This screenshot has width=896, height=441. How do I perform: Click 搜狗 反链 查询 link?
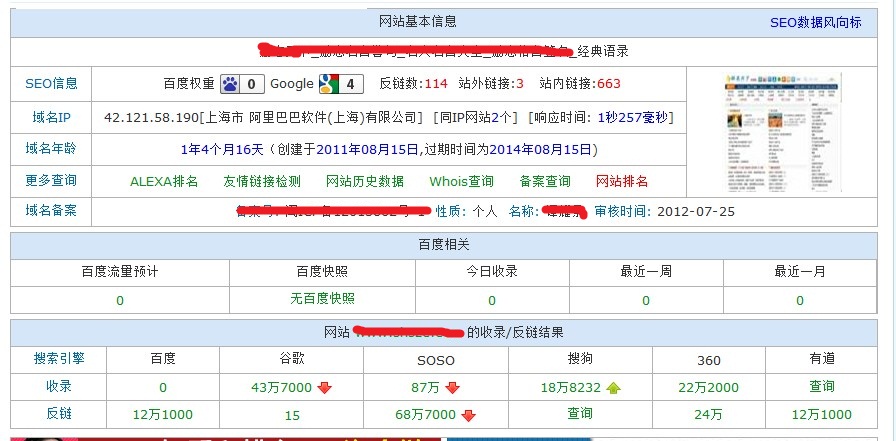pos(580,414)
